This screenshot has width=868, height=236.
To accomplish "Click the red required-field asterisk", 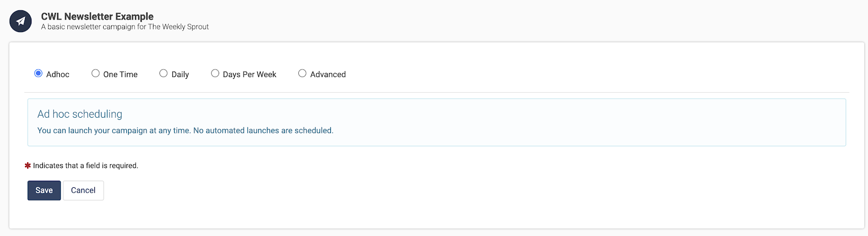I will click(28, 165).
